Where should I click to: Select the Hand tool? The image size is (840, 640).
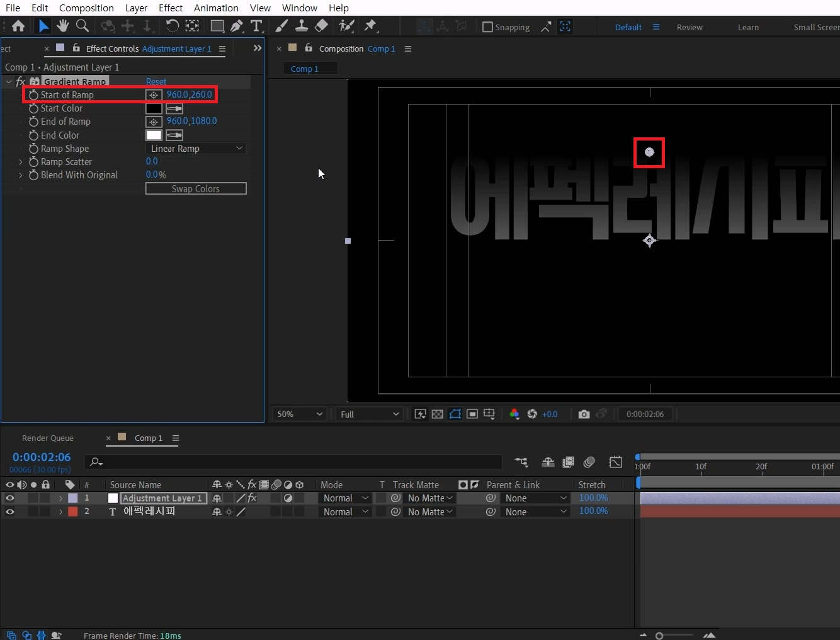coord(62,26)
